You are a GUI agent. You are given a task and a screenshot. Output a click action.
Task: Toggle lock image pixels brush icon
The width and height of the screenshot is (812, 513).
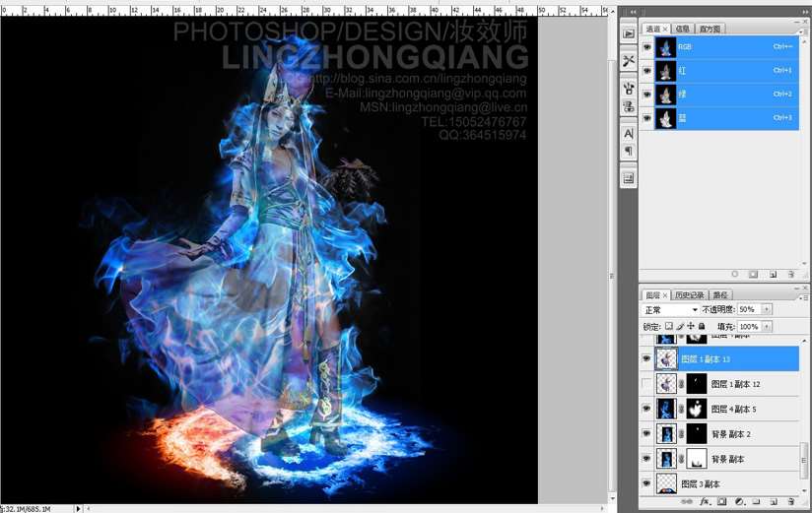pyautogui.click(x=680, y=326)
